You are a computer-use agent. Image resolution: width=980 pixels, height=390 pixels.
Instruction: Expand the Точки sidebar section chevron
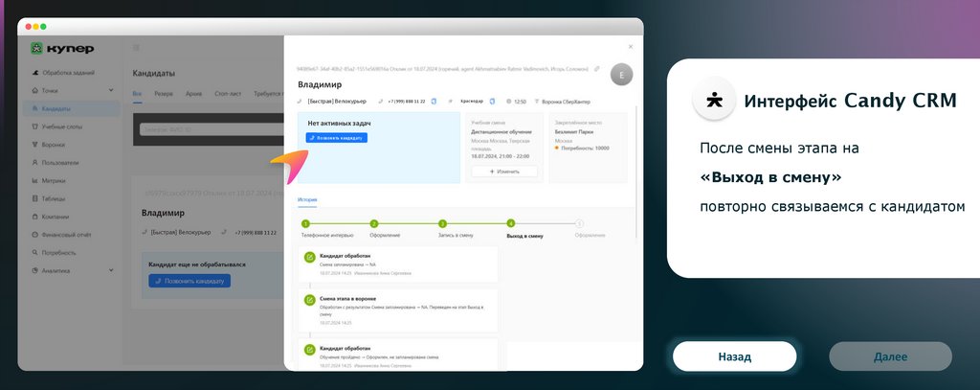pos(111,90)
